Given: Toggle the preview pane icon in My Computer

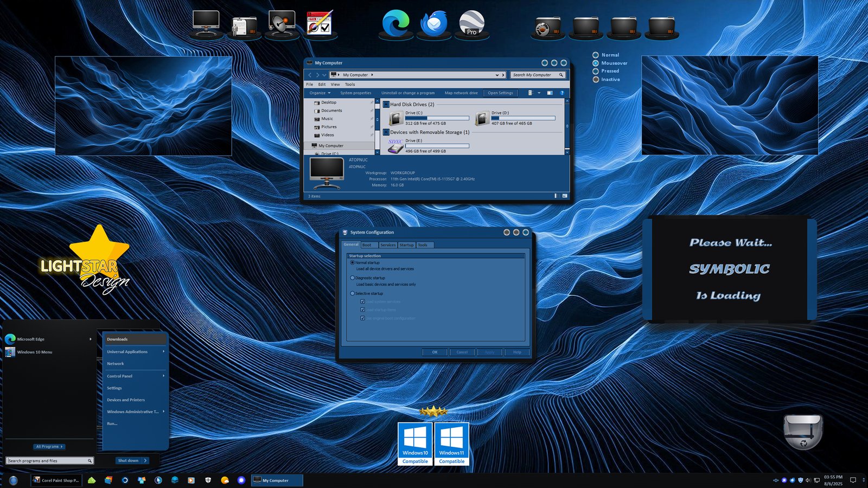Looking at the screenshot, I should [x=550, y=93].
